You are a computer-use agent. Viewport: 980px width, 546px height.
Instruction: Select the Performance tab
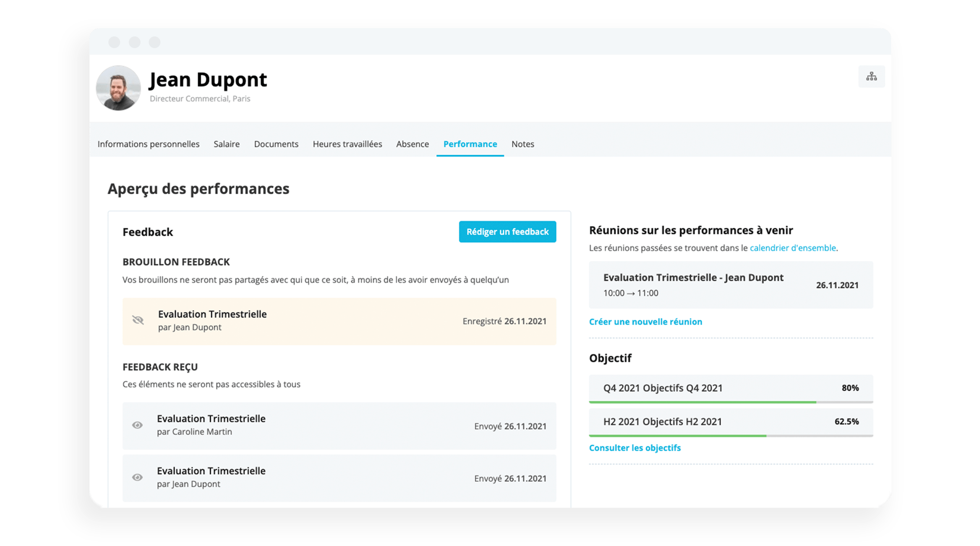(x=470, y=144)
